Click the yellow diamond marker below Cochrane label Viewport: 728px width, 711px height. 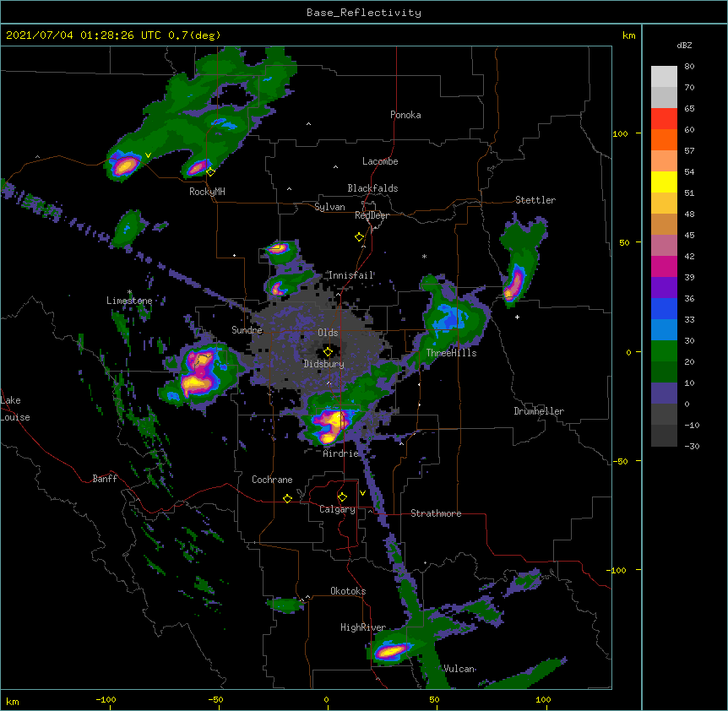pos(287,498)
